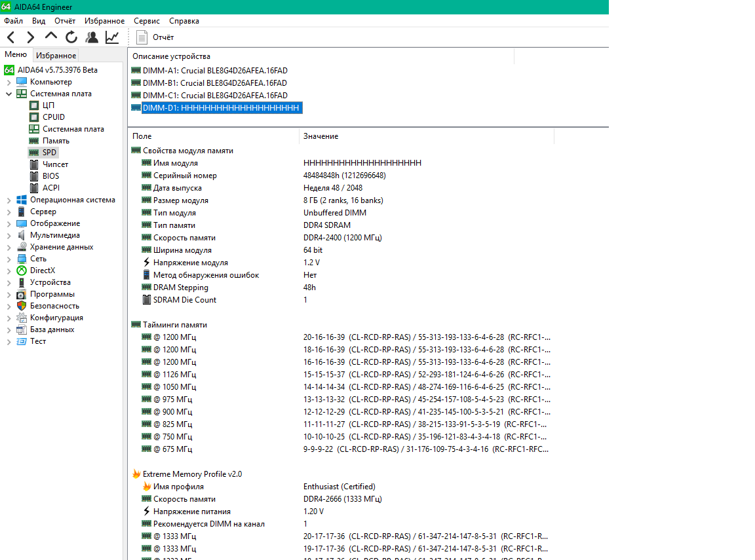Click the DirectX Xbox icon
755x560 pixels.
[22, 271]
